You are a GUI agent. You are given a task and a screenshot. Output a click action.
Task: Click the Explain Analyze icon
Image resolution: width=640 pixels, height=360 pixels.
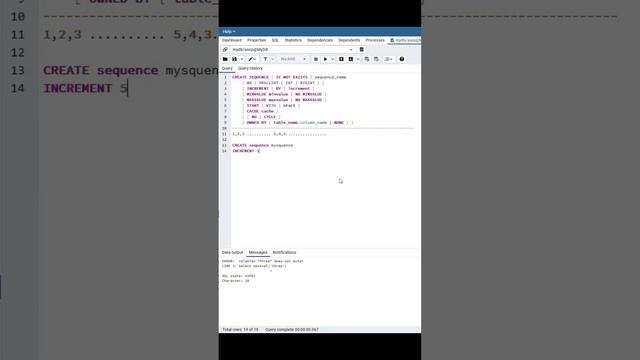pyautogui.click(x=351, y=59)
